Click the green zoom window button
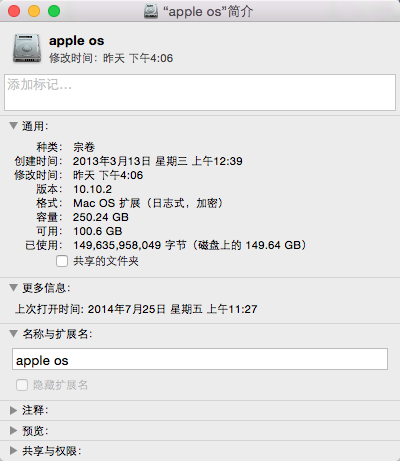This screenshot has width=400, height=461. pyautogui.click(x=54, y=11)
